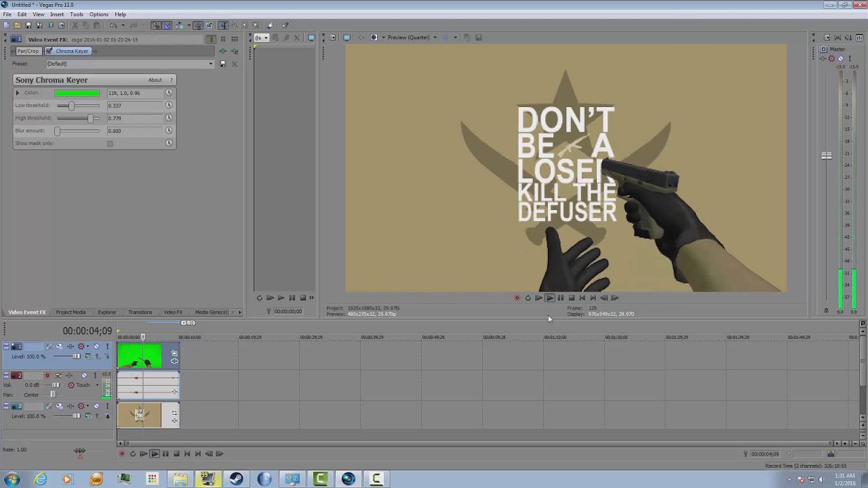Click Pause in the preview transport

coord(561,298)
